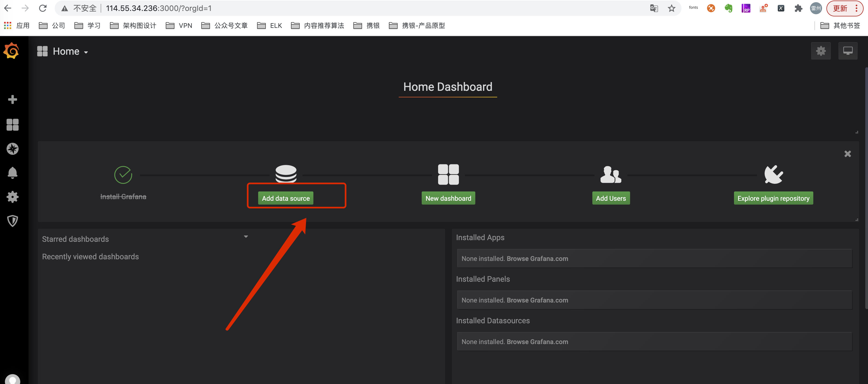Collapse the Starred dashboards section arrow
868x384 pixels.
(246, 237)
